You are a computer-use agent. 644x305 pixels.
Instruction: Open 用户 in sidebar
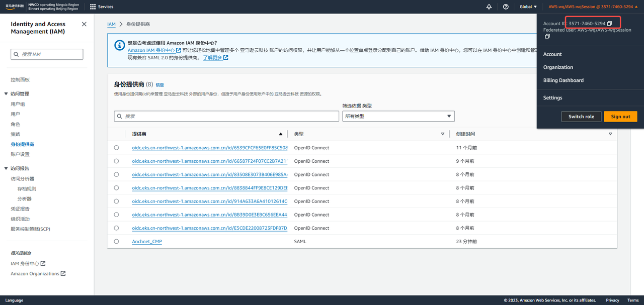[16, 114]
